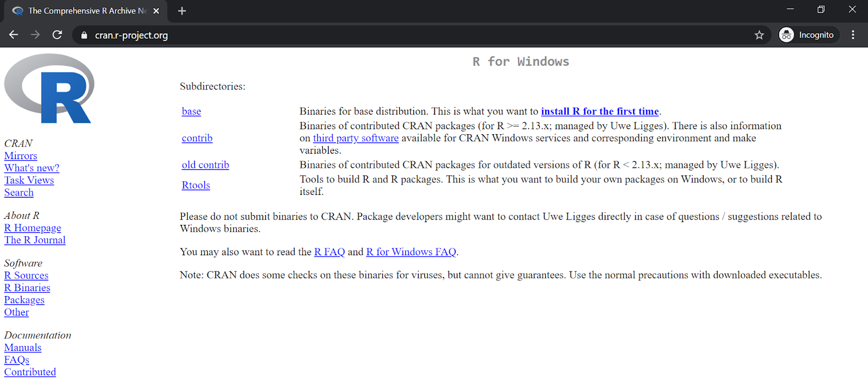Open the base subdirectory link
This screenshot has height=384, width=868.
tap(192, 111)
